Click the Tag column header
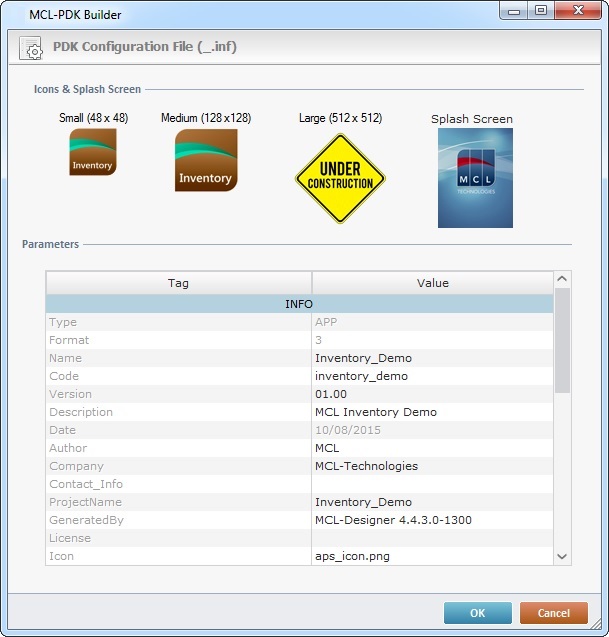The image size is (609, 637). [179, 283]
